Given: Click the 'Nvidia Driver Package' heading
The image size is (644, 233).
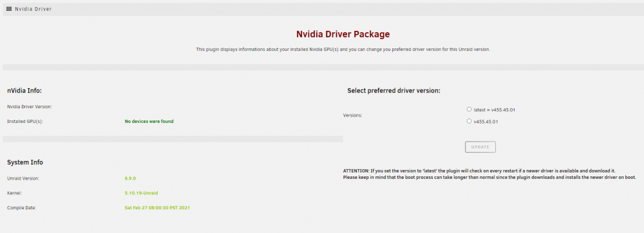Looking at the screenshot, I should pos(343,34).
